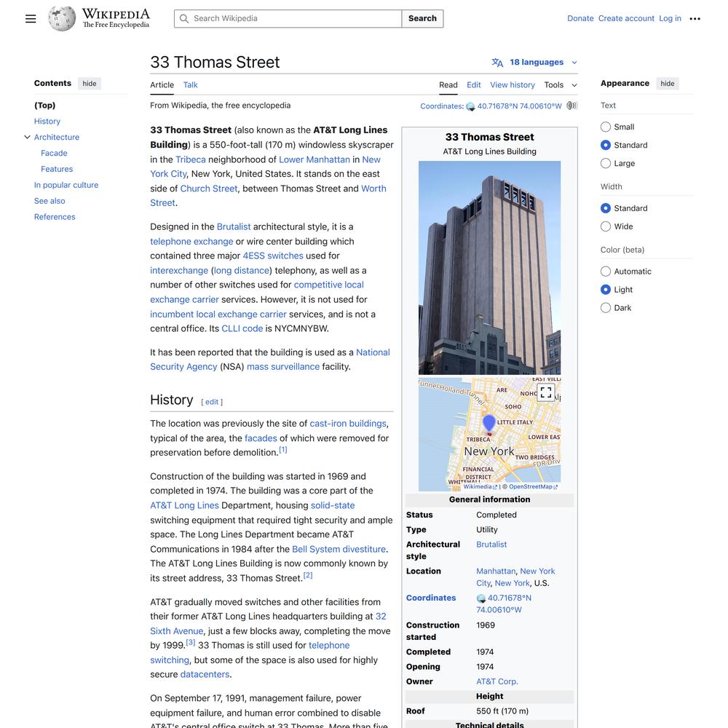The image size is (728, 728).
Task: Hide the Contents sidebar
Action: (89, 84)
